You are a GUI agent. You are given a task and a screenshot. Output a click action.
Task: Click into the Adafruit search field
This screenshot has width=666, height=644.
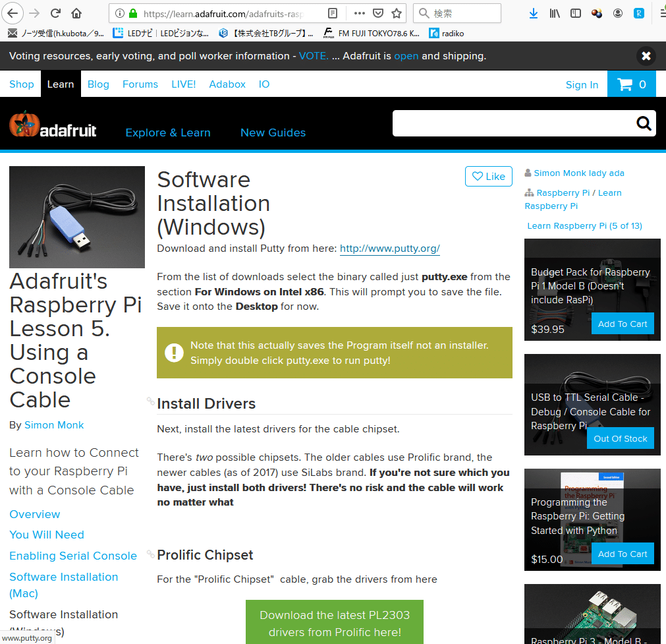(514, 123)
